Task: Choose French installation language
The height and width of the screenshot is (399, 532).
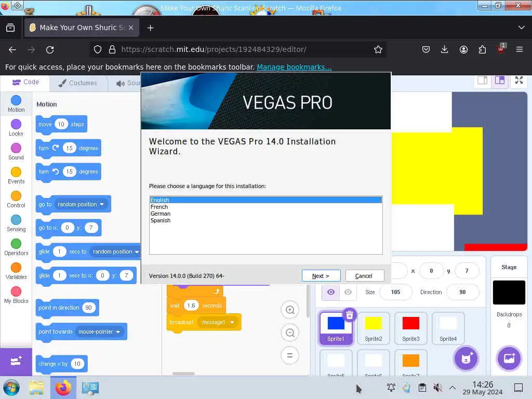Action: [x=266, y=207]
